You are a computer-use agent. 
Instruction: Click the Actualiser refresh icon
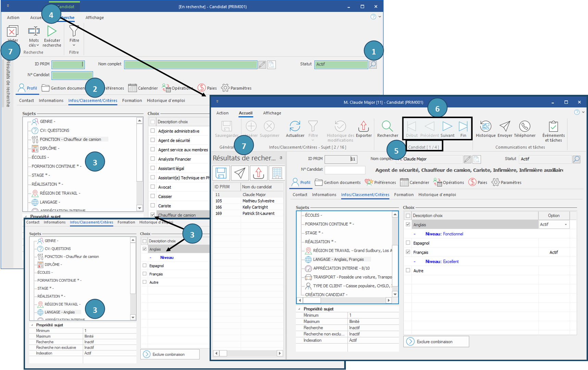tap(295, 127)
